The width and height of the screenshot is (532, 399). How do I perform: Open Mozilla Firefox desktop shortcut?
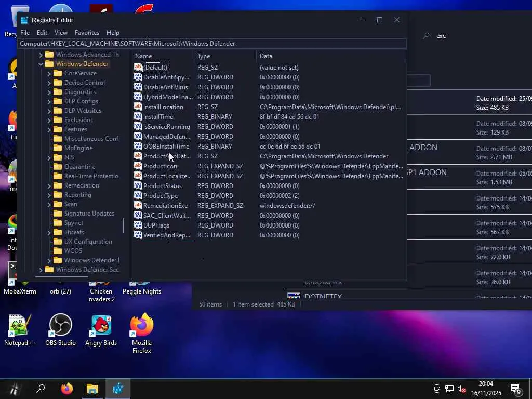[x=142, y=333]
